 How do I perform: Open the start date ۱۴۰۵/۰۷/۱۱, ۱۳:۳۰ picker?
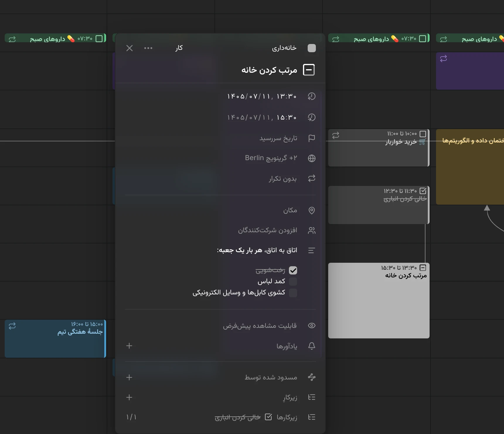[262, 96]
